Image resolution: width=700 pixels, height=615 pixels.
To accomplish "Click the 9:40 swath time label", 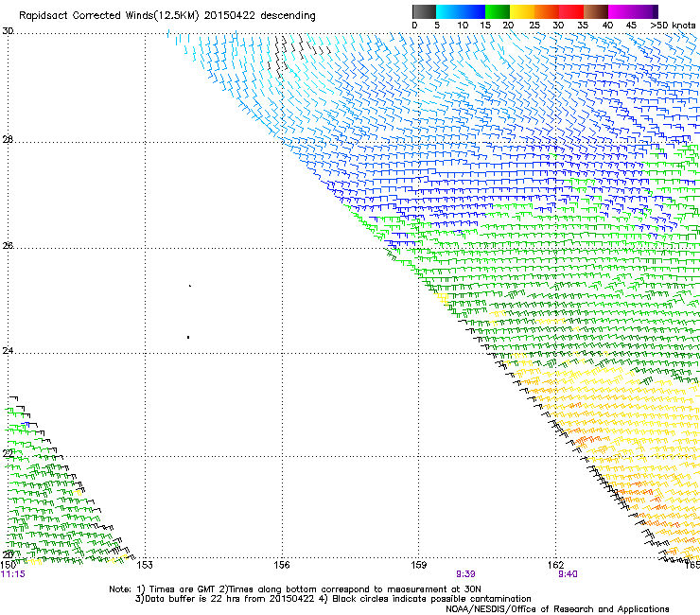I will pyautogui.click(x=568, y=574).
